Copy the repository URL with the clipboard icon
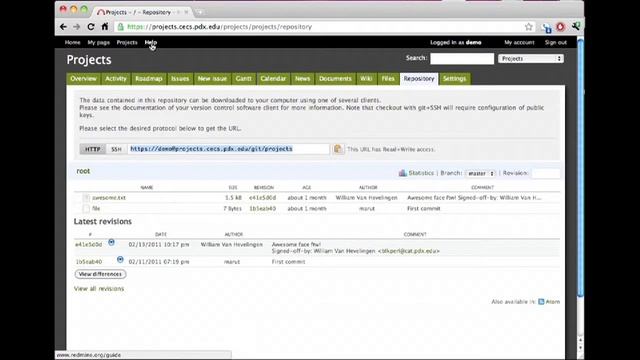 point(338,149)
